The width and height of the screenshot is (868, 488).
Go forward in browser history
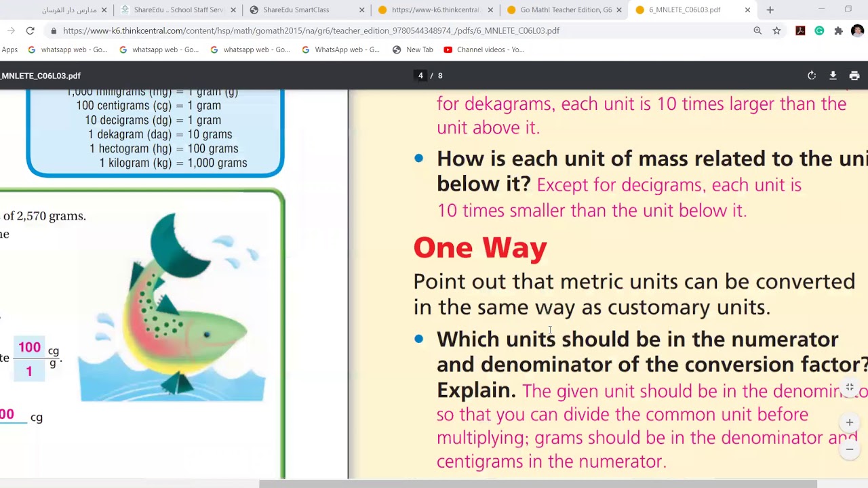[11, 30]
